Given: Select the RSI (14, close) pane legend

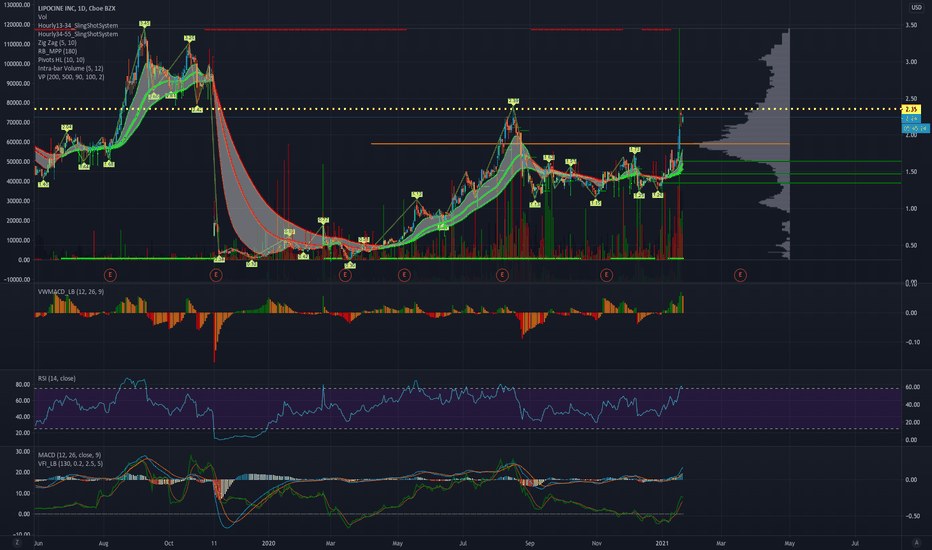Looking at the screenshot, I should click(x=56, y=378).
